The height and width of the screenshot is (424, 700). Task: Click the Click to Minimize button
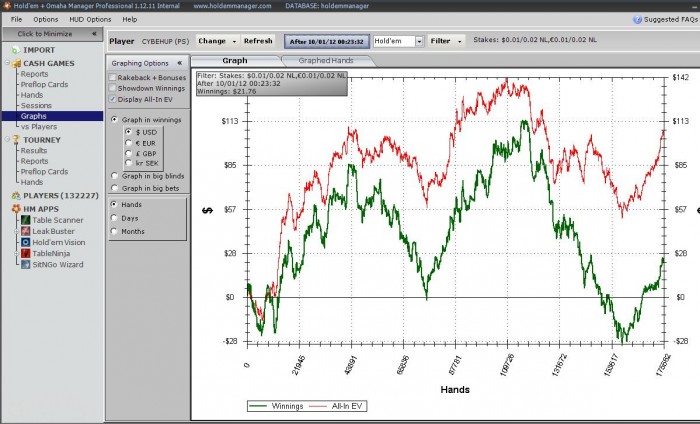click(x=52, y=33)
